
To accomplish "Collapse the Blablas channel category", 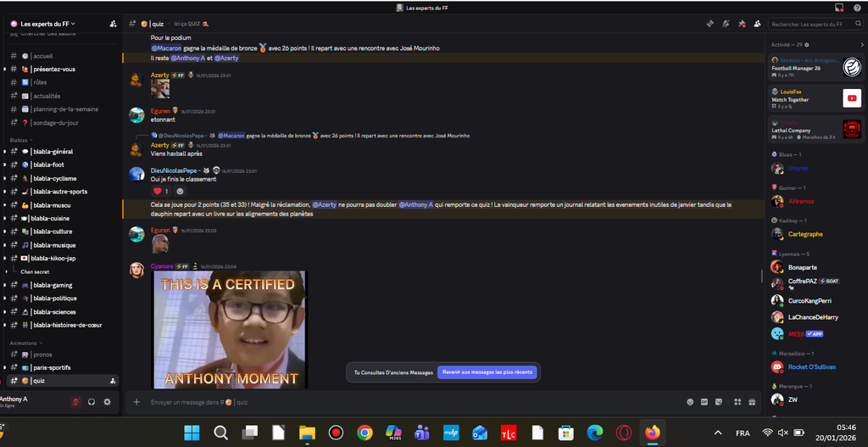I will (x=21, y=139).
